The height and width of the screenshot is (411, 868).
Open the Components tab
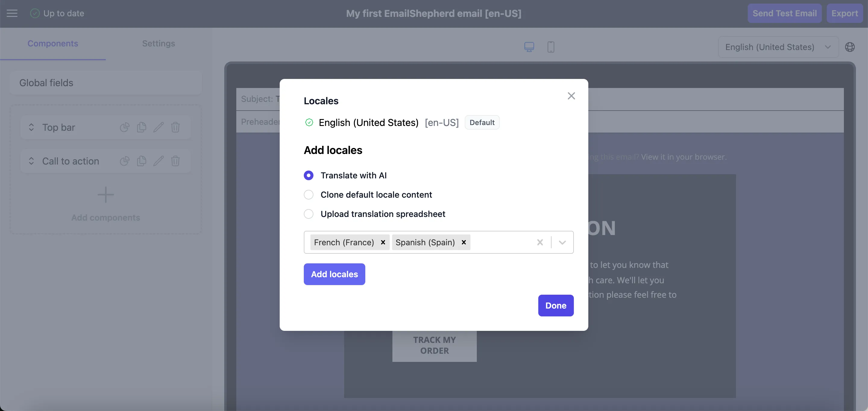click(x=52, y=43)
